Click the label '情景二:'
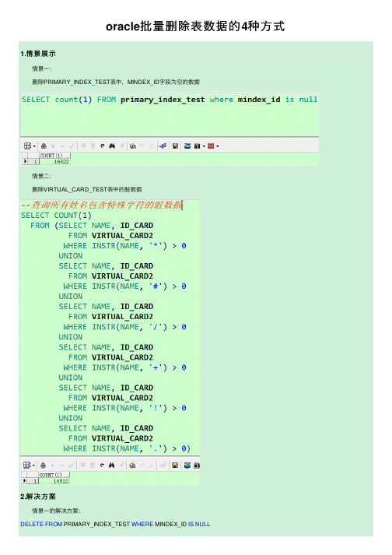 [42, 176]
